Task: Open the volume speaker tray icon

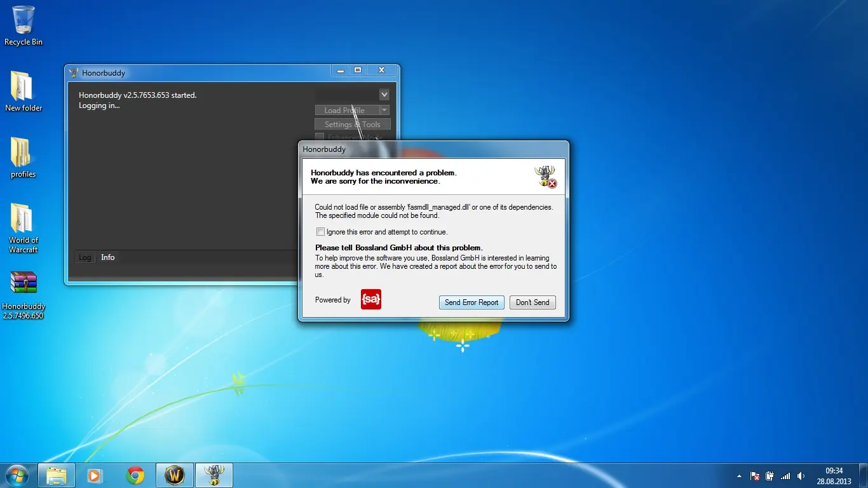Action: (x=801, y=476)
